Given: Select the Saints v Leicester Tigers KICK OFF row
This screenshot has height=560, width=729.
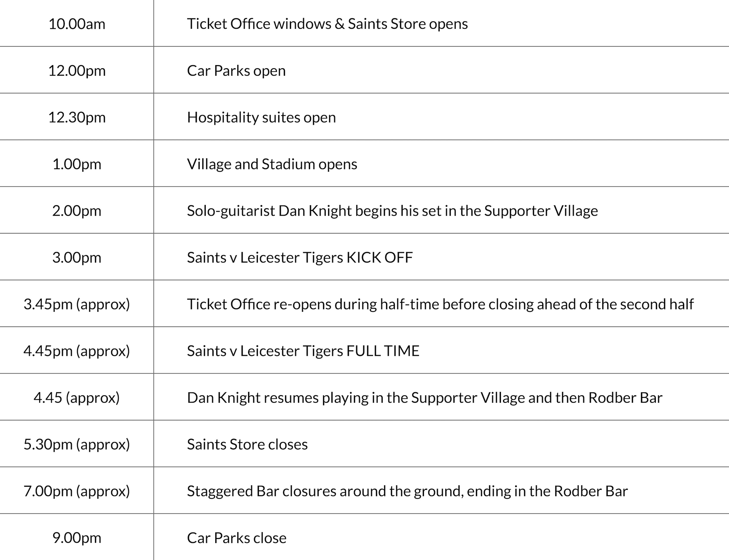Looking at the screenshot, I should click(x=299, y=257).
